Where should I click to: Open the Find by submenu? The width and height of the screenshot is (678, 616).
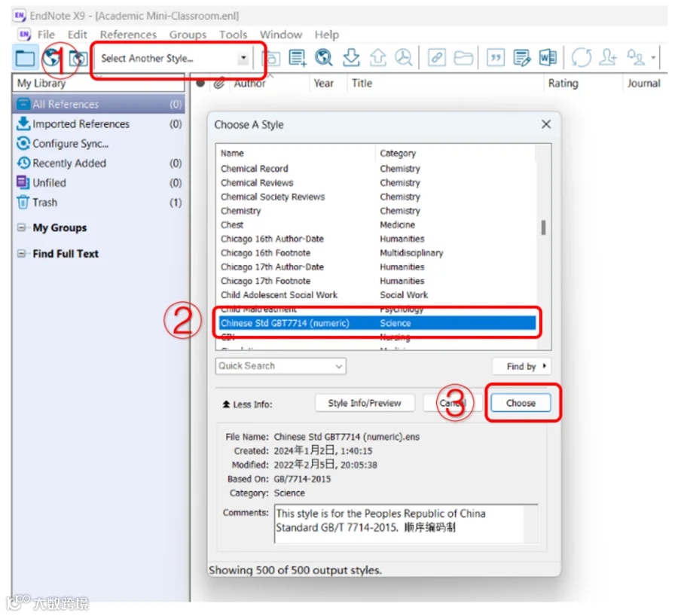[x=521, y=367]
